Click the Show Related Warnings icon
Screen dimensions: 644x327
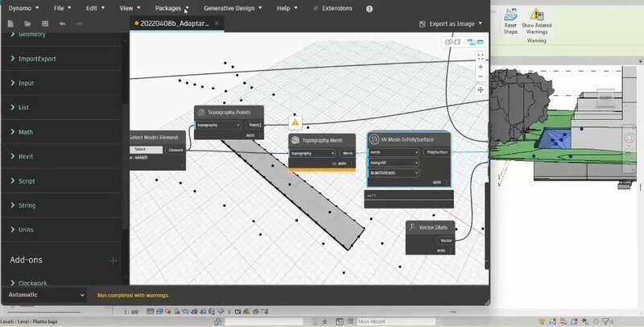537,15
